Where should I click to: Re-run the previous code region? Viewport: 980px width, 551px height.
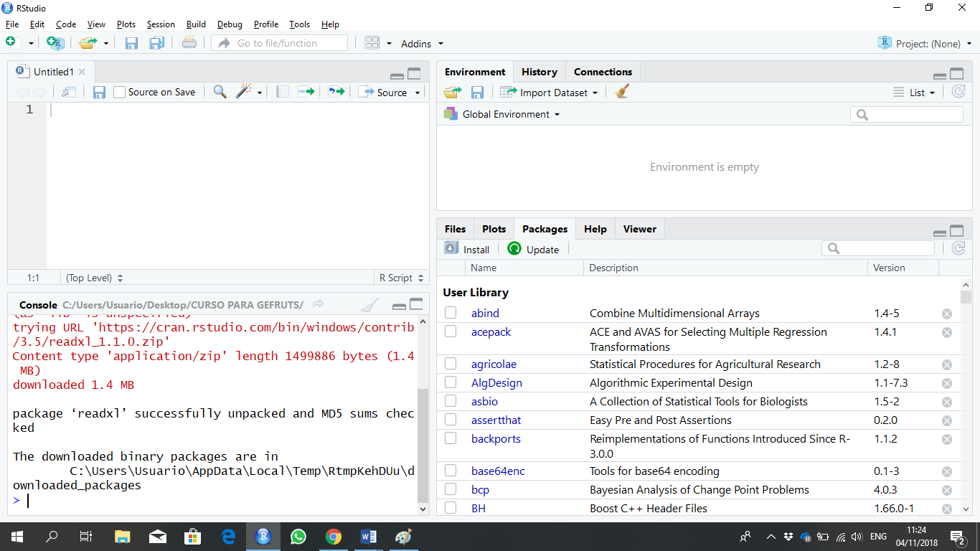(336, 92)
